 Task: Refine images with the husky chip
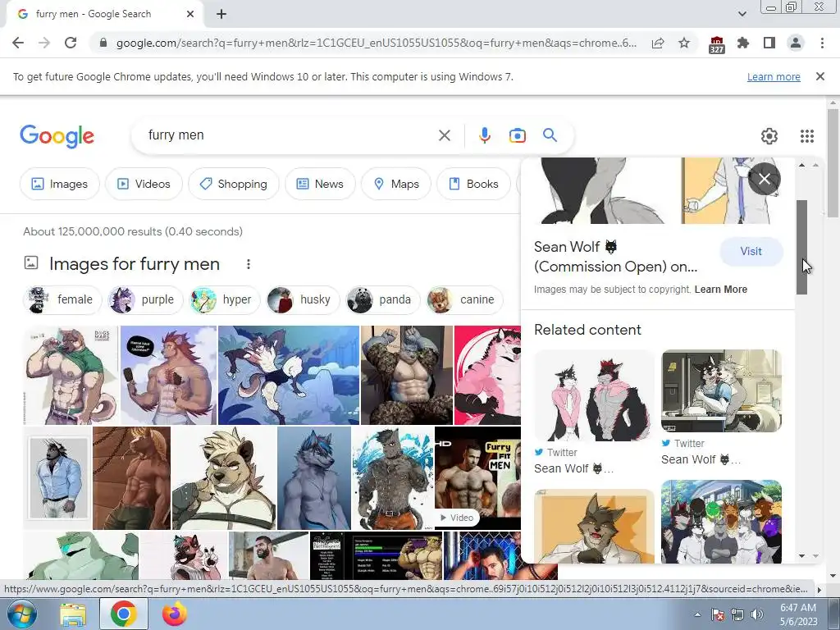304,299
